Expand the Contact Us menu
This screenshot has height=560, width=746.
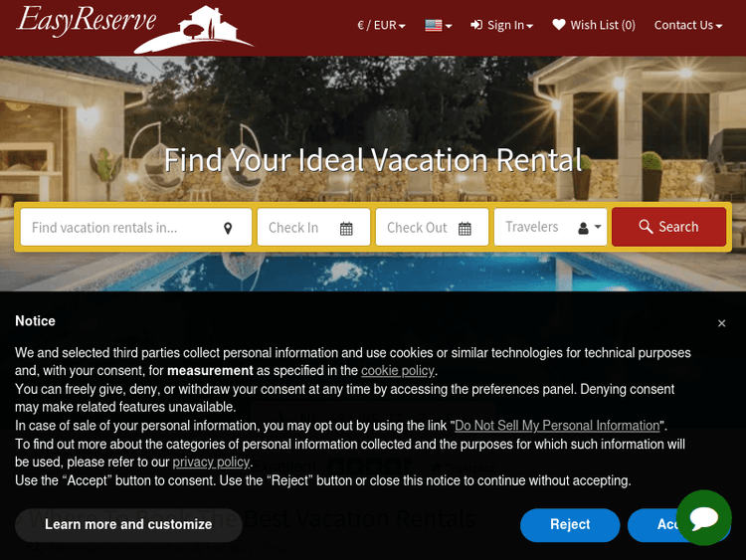pos(688,25)
